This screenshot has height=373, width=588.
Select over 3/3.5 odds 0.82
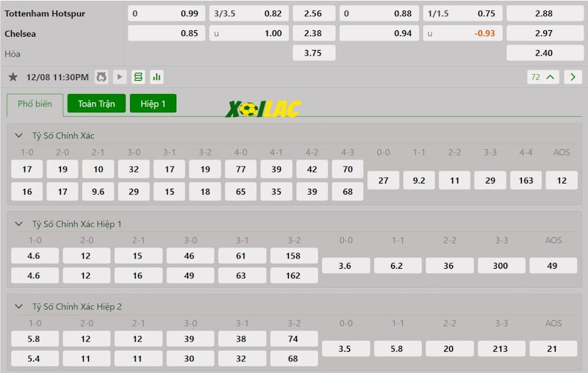tap(249, 13)
